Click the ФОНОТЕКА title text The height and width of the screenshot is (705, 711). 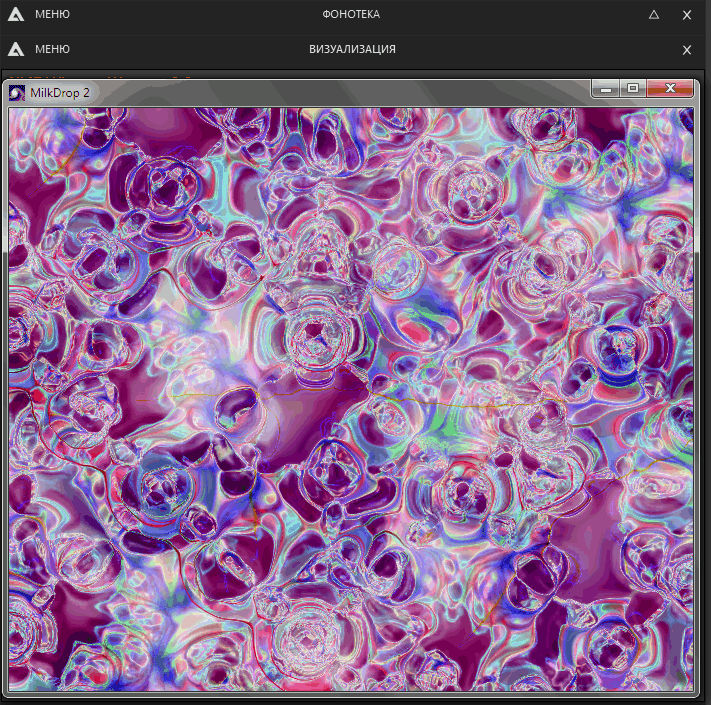351,15
